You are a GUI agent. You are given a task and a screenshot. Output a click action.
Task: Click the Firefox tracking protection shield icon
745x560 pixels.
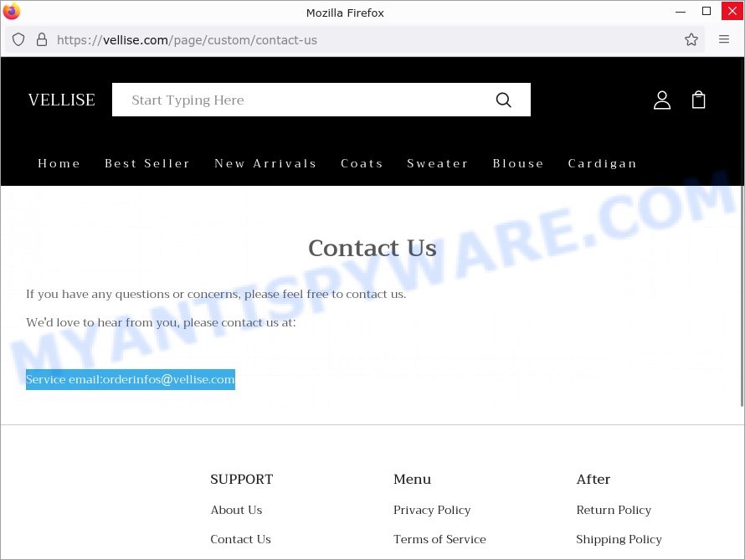tap(18, 39)
